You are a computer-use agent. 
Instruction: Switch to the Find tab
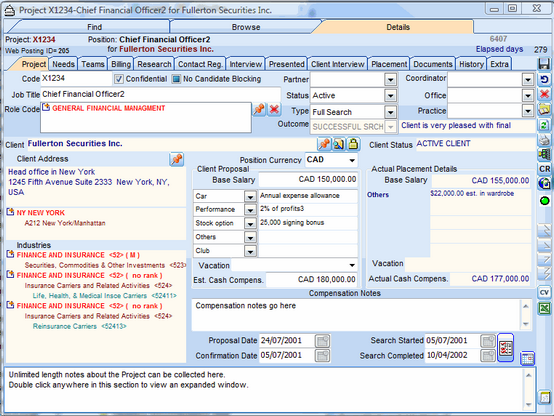click(94, 27)
